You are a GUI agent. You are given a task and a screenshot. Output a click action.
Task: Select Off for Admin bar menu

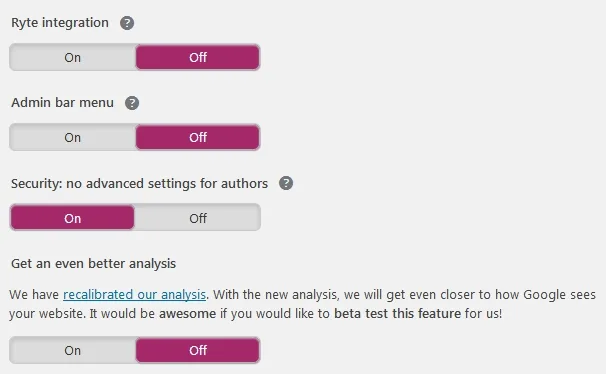click(197, 137)
